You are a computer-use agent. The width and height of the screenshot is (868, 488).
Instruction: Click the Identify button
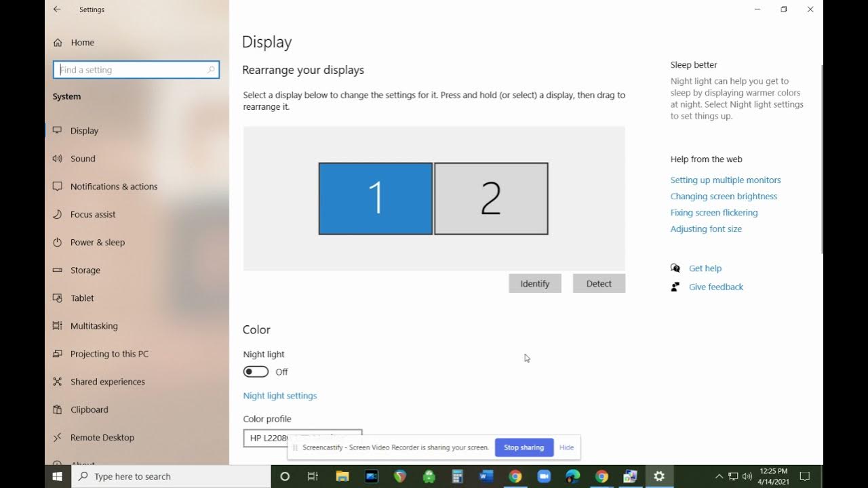[535, 283]
